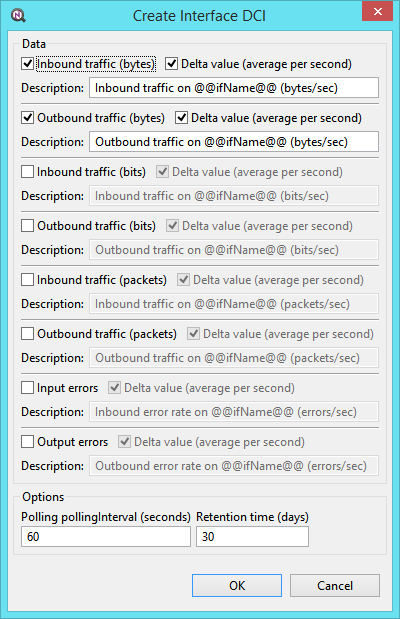Viewport: 400px width, 619px height.
Task: Edit Outbound traffic (bytes/sec) description field
Action: [234, 142]
